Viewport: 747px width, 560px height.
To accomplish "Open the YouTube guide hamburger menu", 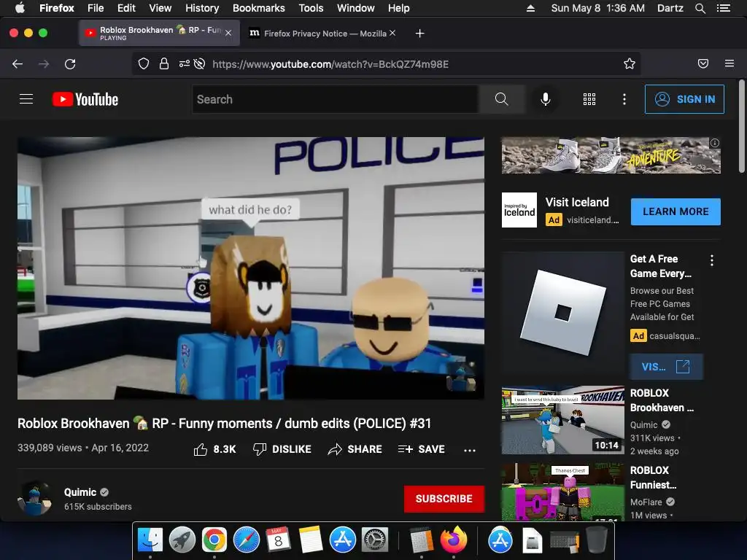I will pyautogui.click(x=26, y=99).
